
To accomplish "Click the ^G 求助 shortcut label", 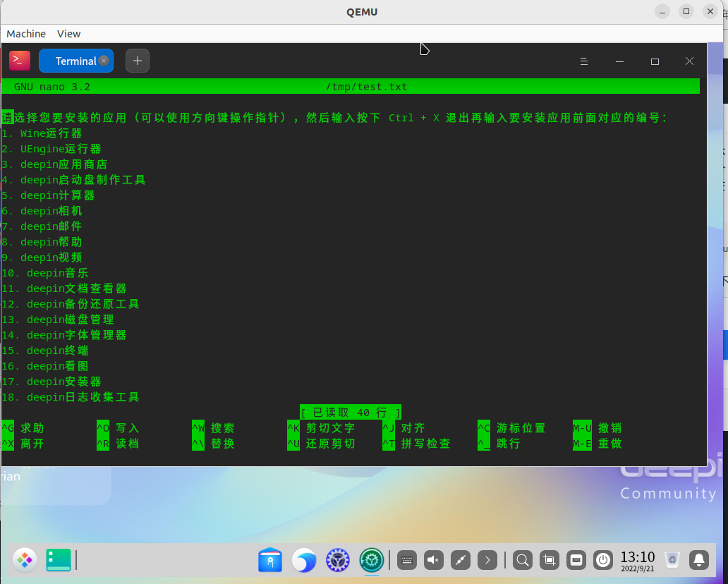I will 23,428.
